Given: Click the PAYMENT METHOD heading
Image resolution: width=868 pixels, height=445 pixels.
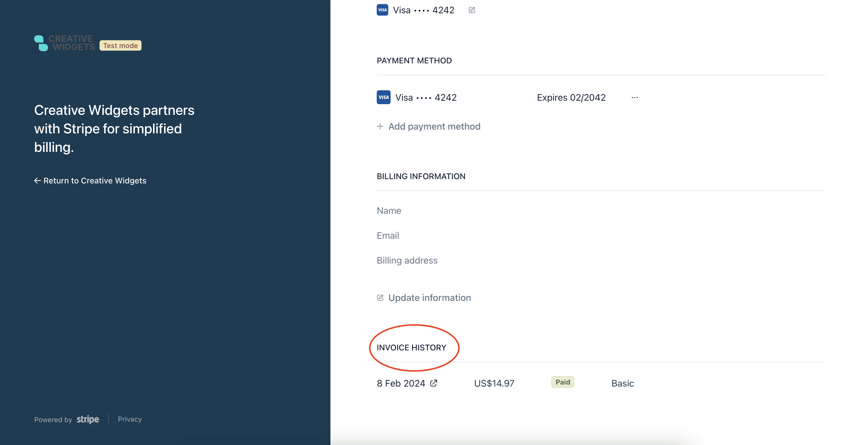Looking at the screenshot, I should (x=414, y=60).
